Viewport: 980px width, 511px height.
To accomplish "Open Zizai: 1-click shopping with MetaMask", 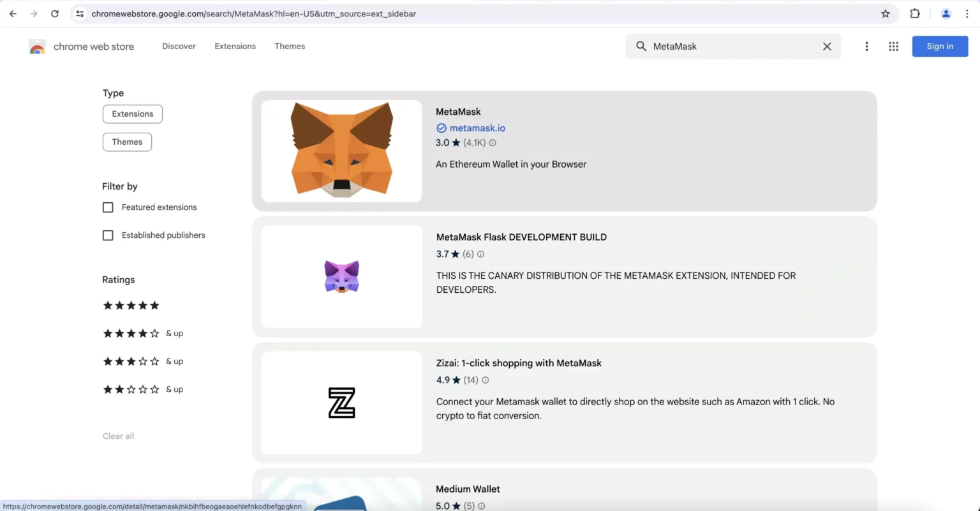I will coord(519,363).
